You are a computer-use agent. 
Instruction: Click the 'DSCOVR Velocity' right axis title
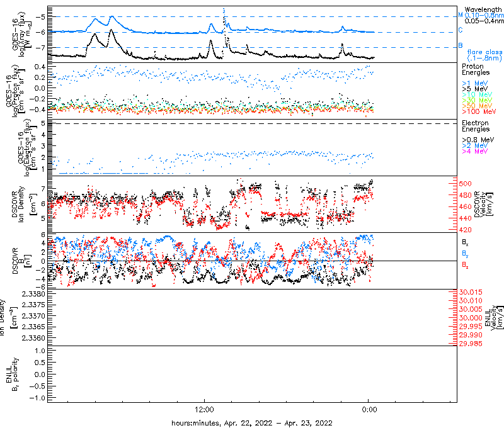(483, 204)
